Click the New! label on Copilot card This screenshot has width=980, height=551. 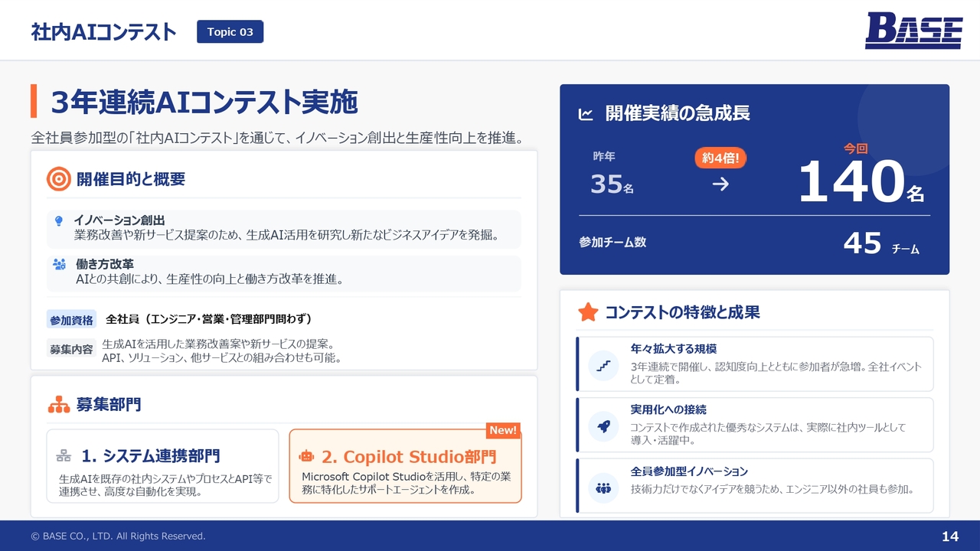click(503, 430)
